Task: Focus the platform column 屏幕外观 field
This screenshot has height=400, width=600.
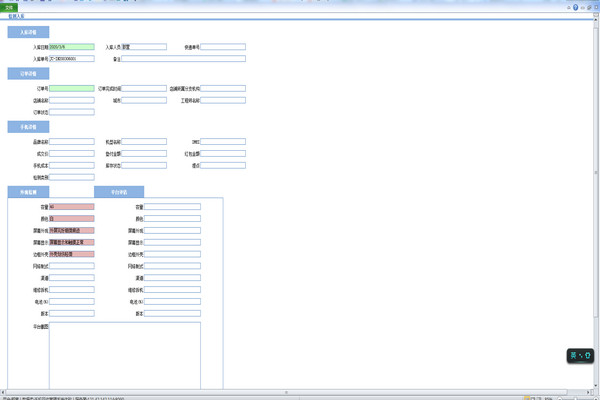Action: pyautogui.click(x=172, y=230)
